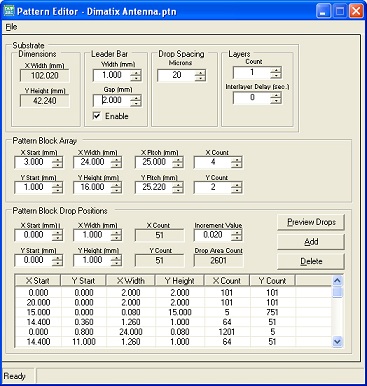
Task: Decrease Leader Bar Gap with down arrow
Action: pyautogui.click(x=136, y=104)
